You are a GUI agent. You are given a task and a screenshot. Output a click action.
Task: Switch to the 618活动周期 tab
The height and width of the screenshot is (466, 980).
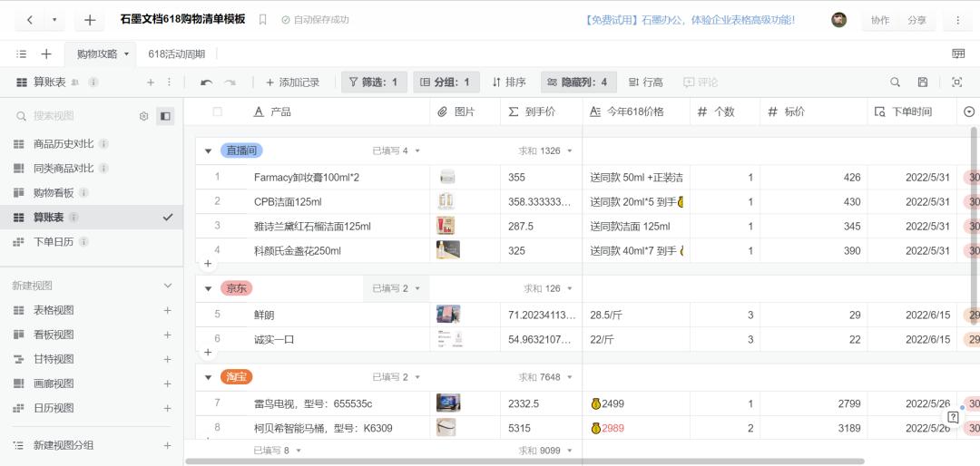pos(176,53)
